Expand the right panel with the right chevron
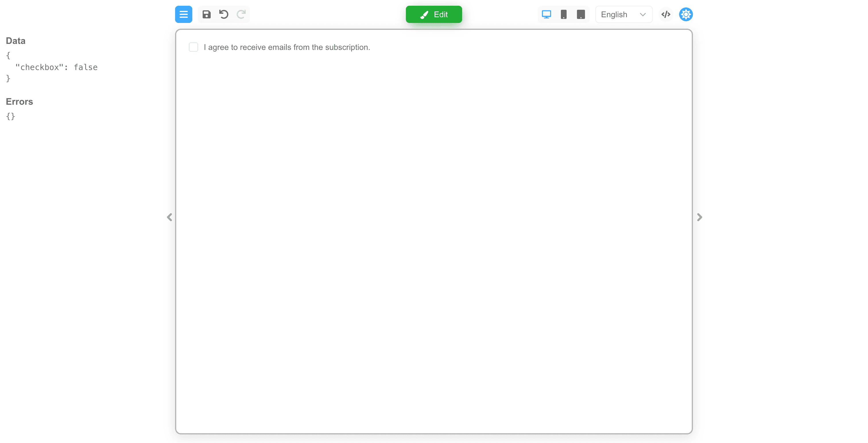Image resolution: width=868 pixels, height=443 pixels. [700, 217]
